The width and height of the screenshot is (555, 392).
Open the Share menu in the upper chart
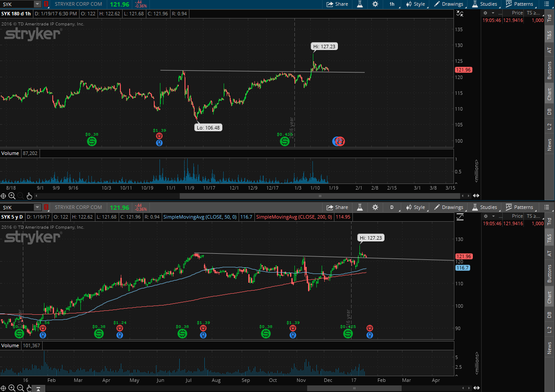[337, 4]
